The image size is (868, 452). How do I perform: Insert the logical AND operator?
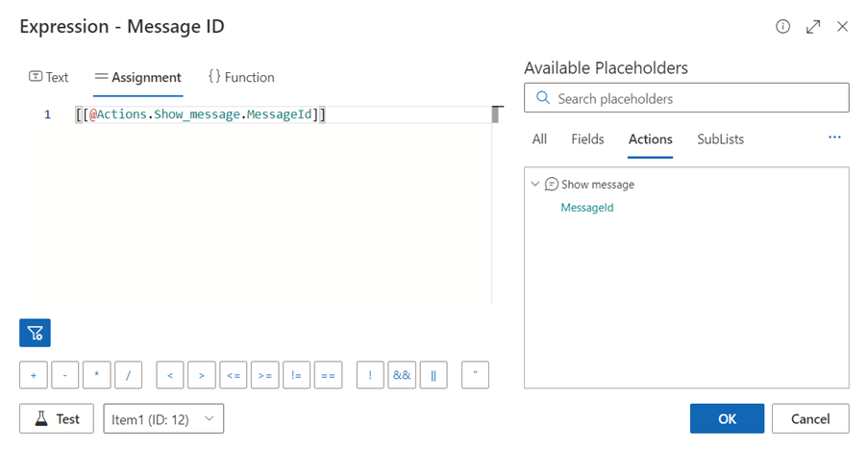402,375
